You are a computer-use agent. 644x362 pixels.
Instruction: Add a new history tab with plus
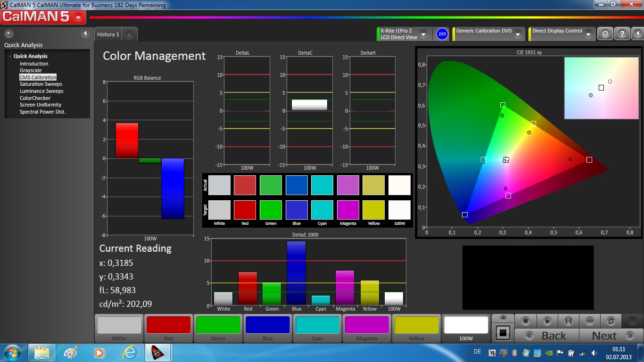[129, 34]
